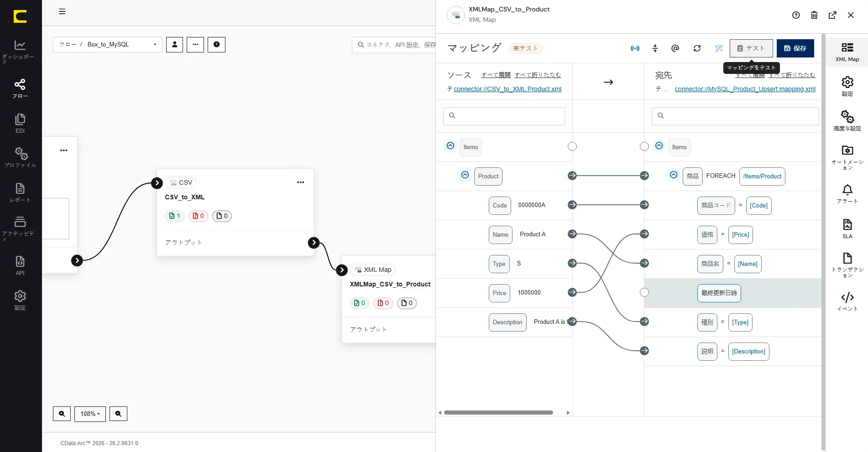Open the 108% zoom level dropdown
This screenshot has width=868, height=452.
pyautogui.click(x=90, y=414)
